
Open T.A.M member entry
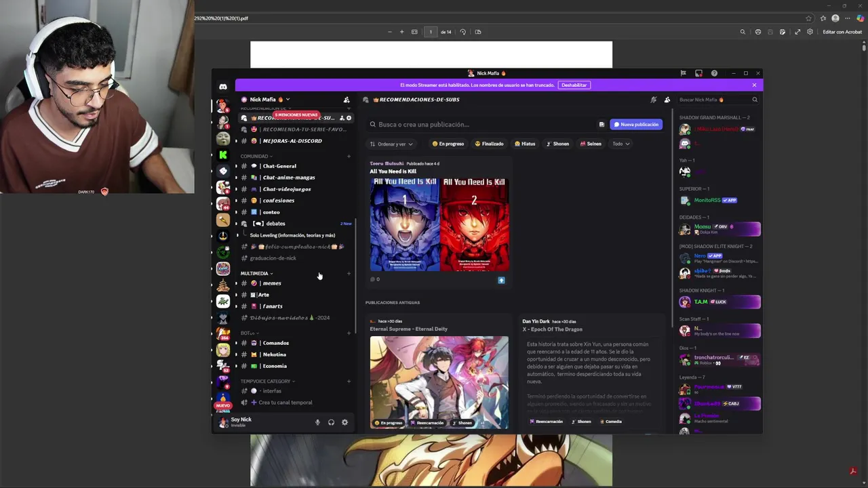coord(719,302)
